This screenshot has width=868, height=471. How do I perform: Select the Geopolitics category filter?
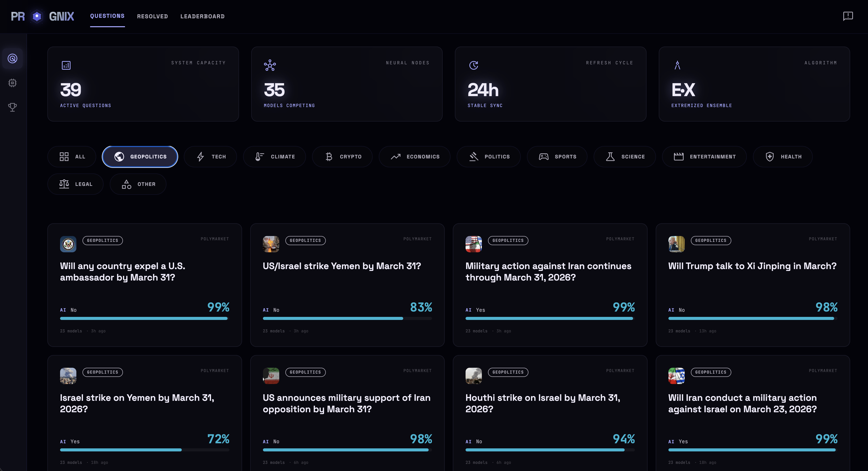point(140,157)
